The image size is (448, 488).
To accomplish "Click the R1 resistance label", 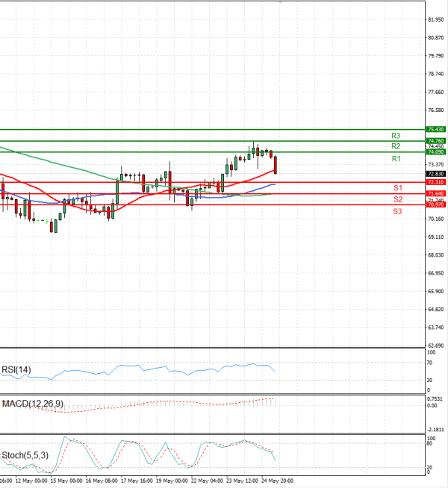I will click(x=396, y=159).
